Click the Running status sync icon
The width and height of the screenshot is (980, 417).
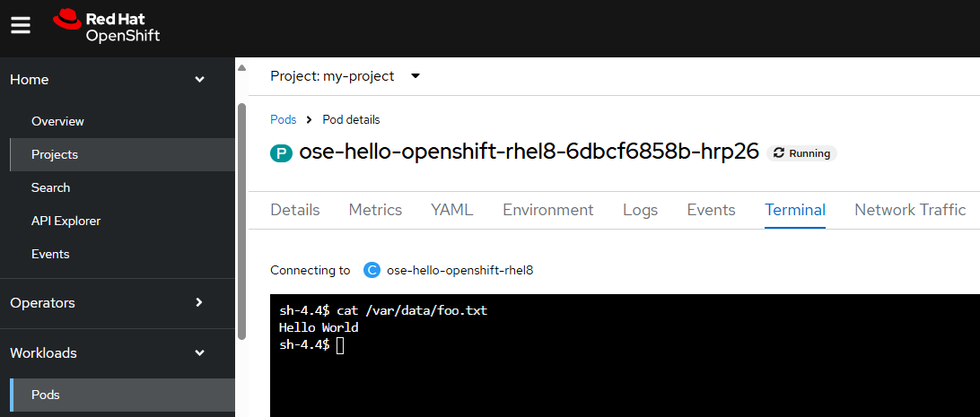(779, 153)
